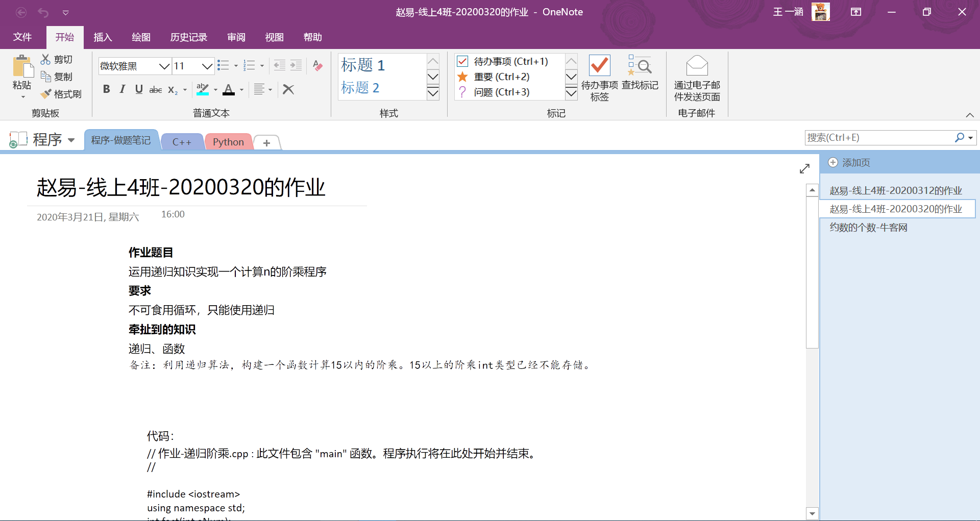Click the bulleted list icon
Image resolution: width=980 pixels, height=521 pixels.
click(223, 65)
